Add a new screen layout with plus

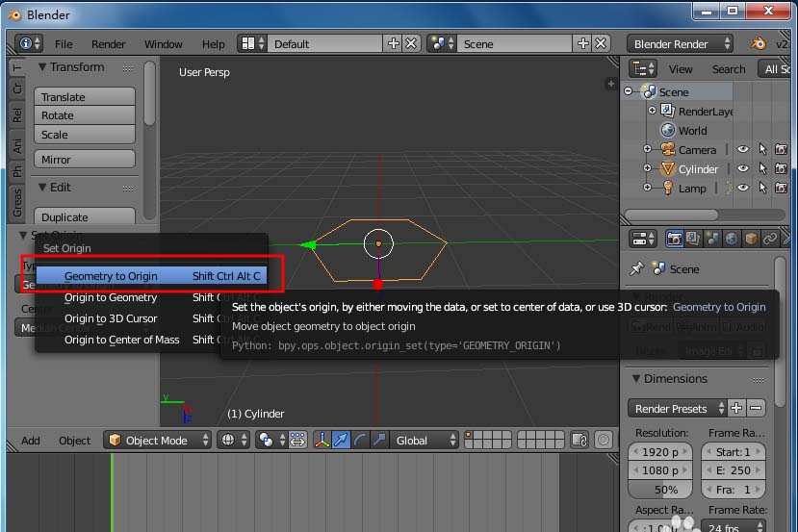tap(393, 44)
